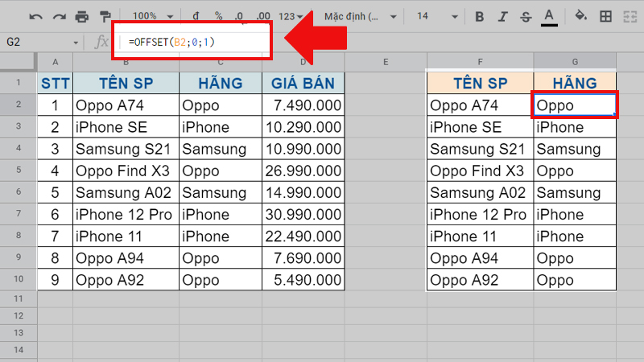Select column E header
The width and height of the screenshot is (644, 362).
coord(386,62)
